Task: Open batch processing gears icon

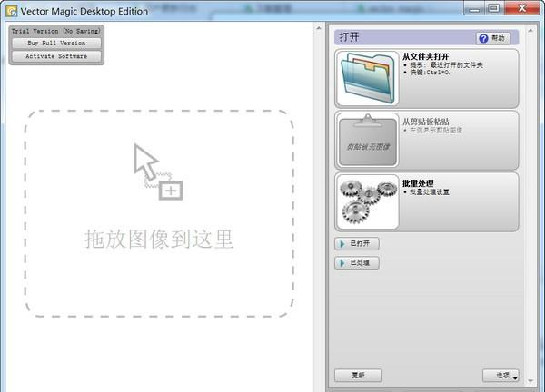Action: pos(368,201)
